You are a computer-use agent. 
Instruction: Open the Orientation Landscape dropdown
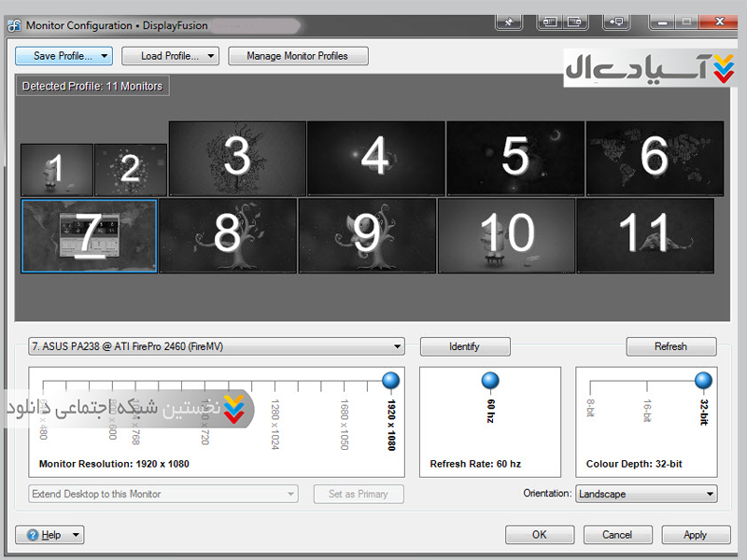(646, 494)
